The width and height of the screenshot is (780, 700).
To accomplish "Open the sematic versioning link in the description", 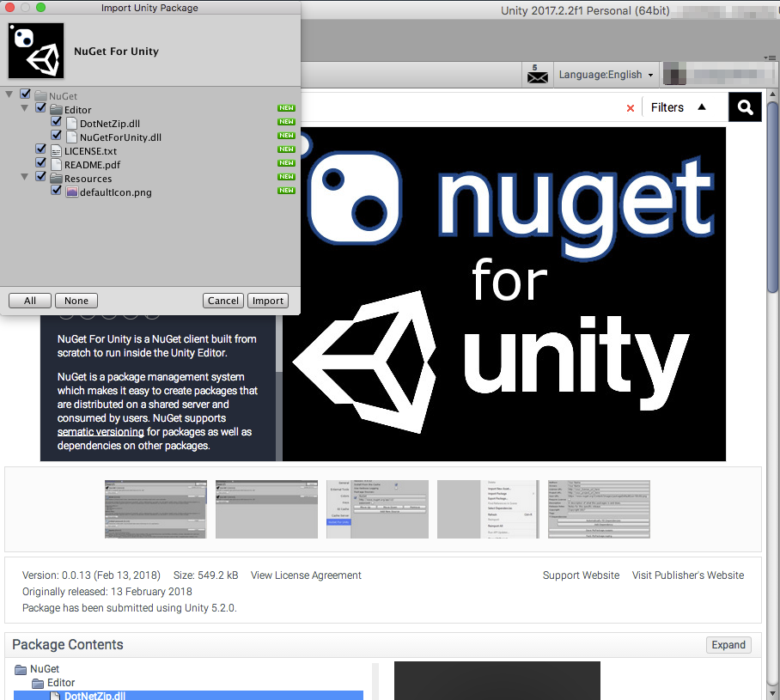I will pos(101,432).
